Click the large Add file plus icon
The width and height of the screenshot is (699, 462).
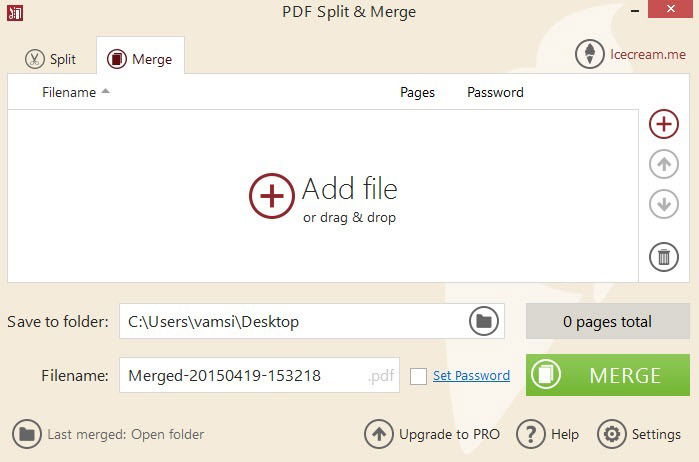click(x=271, y=196)
